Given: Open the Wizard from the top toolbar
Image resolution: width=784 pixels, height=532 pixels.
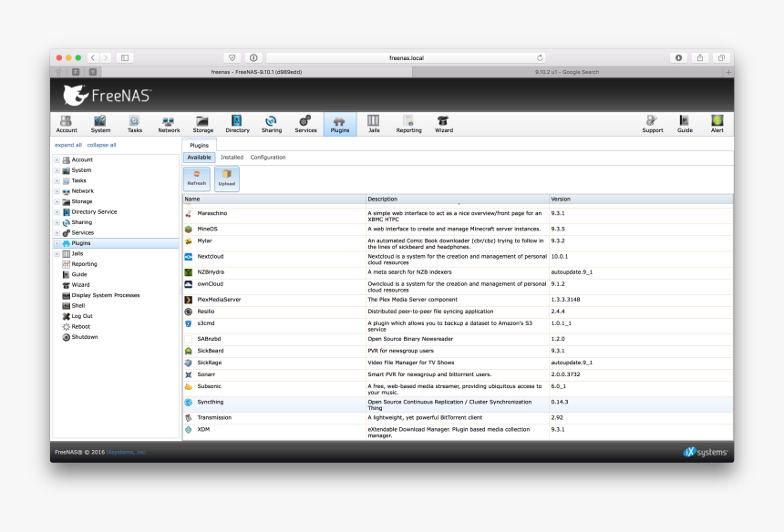Looking at the screenshot, I should (x=443, y=123).
